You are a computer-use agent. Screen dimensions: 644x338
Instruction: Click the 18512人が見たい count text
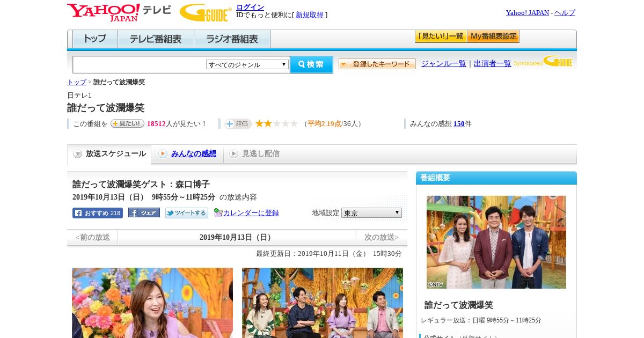(177, 124)
